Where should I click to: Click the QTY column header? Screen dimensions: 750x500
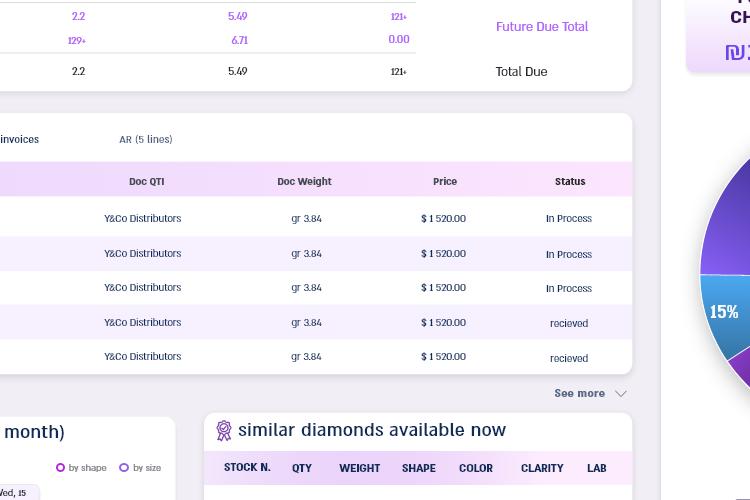coord(302,468)
